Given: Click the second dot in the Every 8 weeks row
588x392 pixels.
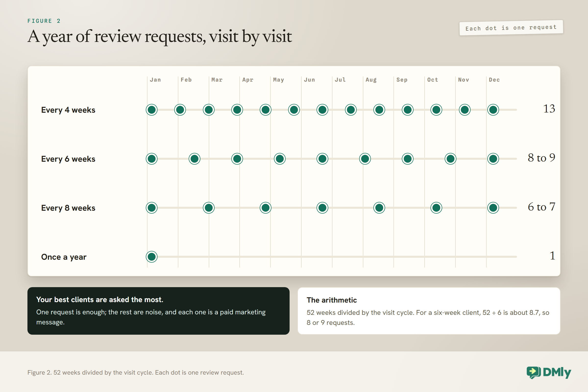Looking at the screenshot, I should [x=209, y=208].
